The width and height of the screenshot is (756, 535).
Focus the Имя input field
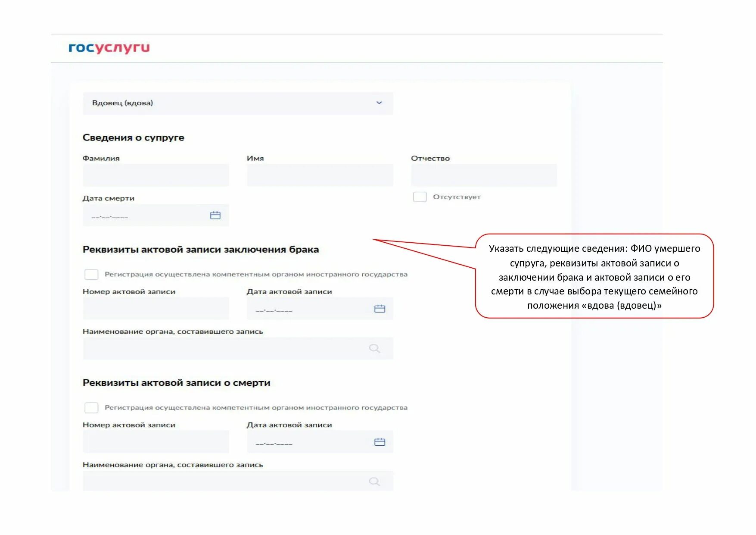[x=320, y=175]
